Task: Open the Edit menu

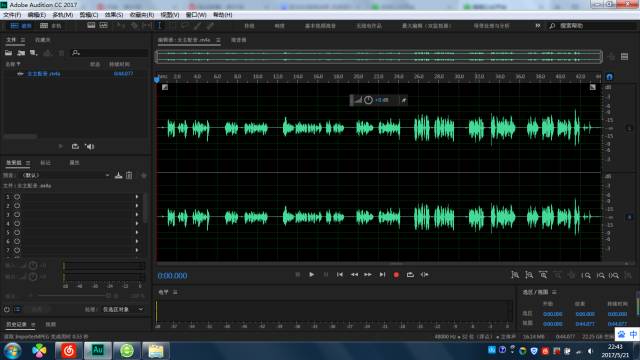Action: pos(36,15)
